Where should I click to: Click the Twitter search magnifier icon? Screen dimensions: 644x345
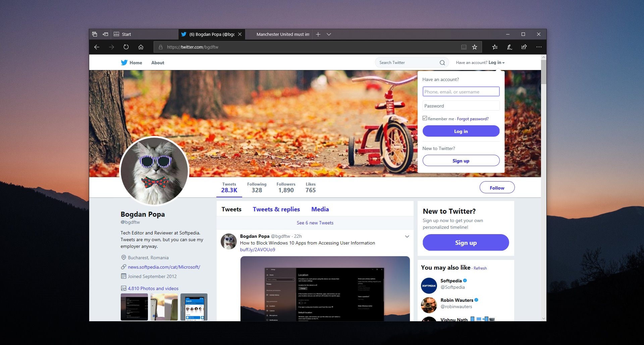pos(442,63)
